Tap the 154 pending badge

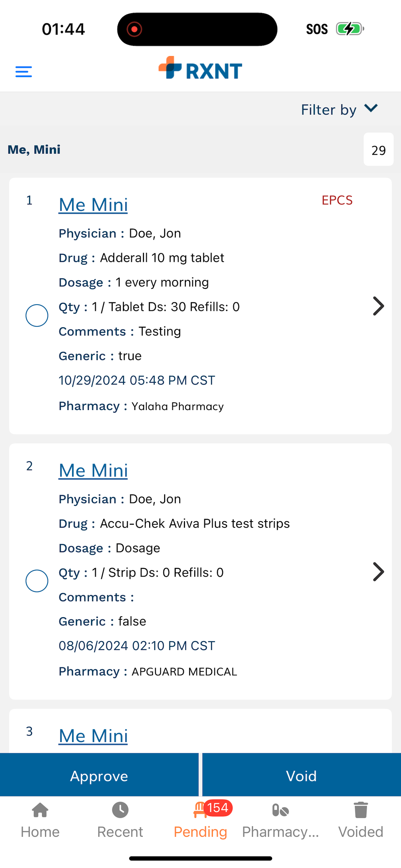click(x=218, y=808)
